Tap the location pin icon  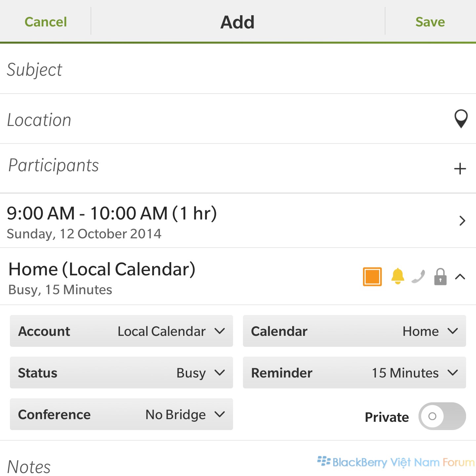[461, 119]
